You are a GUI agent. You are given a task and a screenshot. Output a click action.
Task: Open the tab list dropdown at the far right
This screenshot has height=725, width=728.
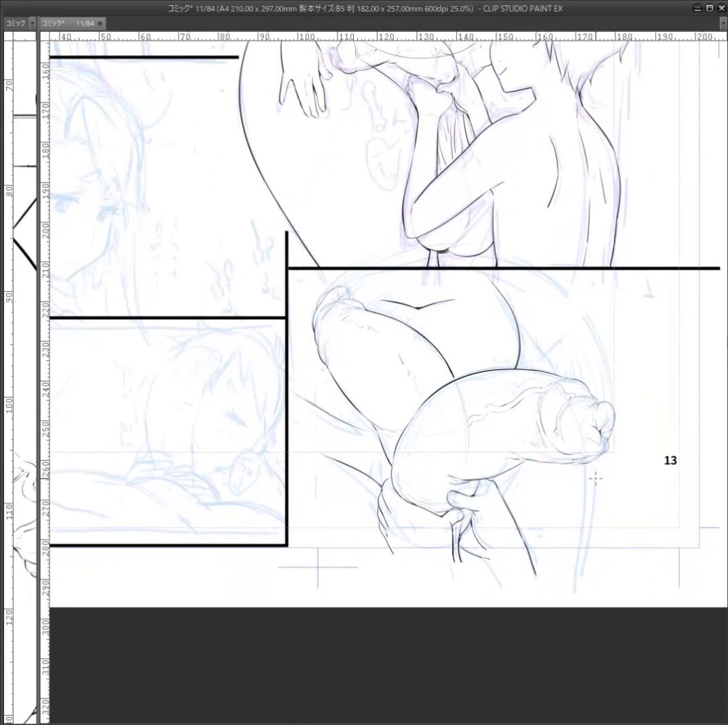[x=723, y=24]
